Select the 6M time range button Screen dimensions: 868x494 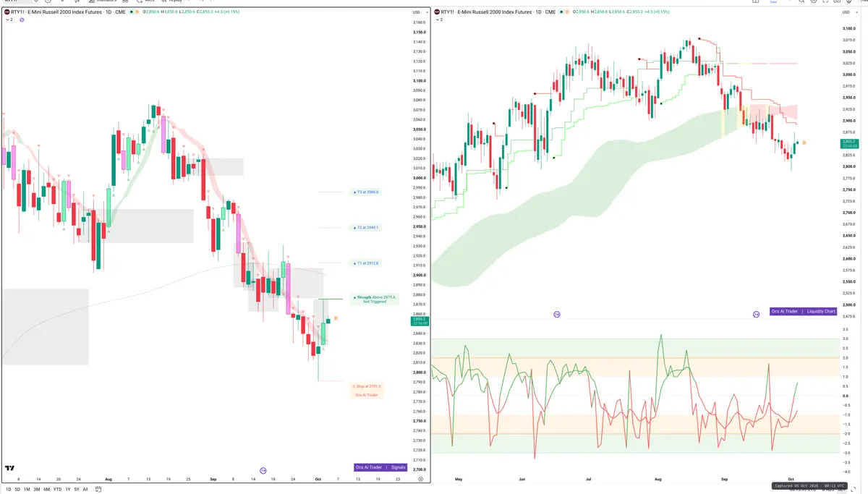coord(47,489)
